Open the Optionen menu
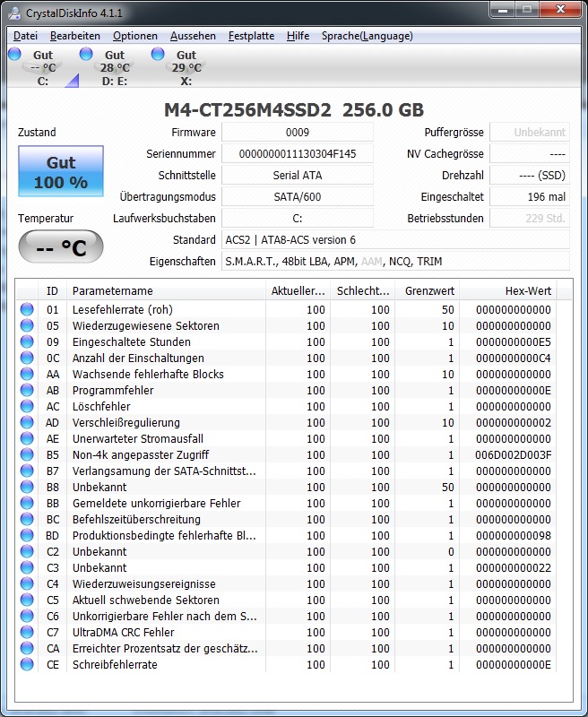The width and height of the screenshot is (588, 717). point(134,36)
